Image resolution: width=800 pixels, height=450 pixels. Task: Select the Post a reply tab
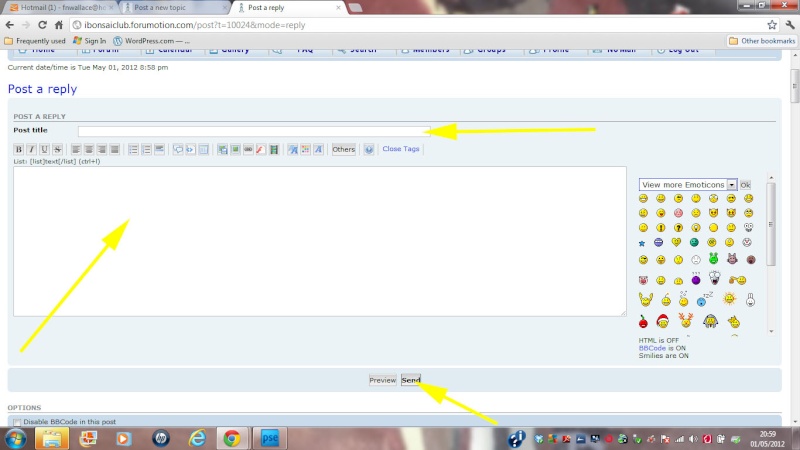coord(288,8)
